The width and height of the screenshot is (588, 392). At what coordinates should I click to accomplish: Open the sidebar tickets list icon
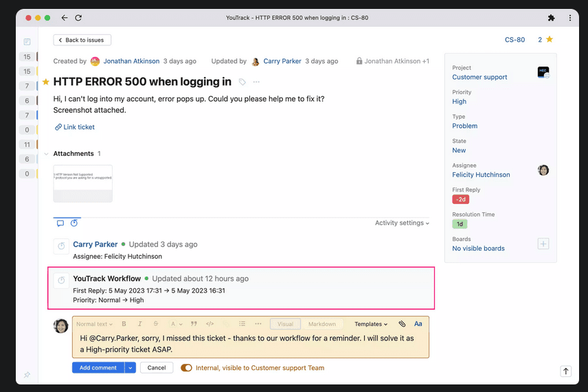tap(27, 42)
